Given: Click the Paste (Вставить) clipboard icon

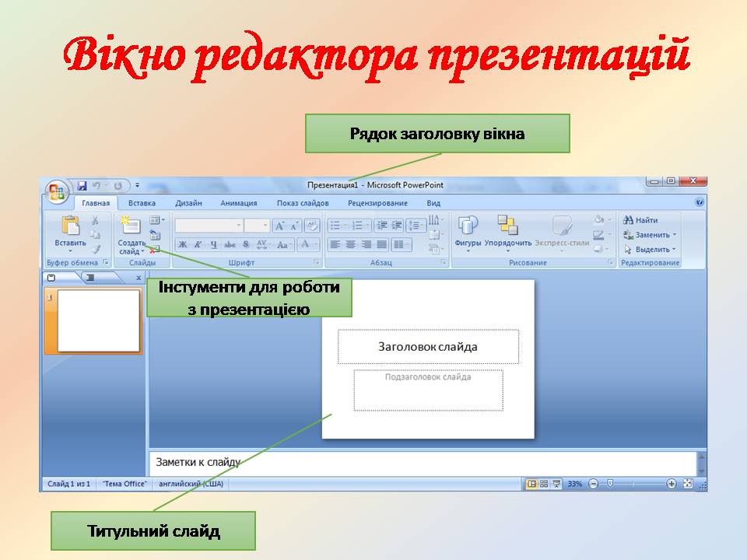Looking at the screenshot, I should pos(70,226).
